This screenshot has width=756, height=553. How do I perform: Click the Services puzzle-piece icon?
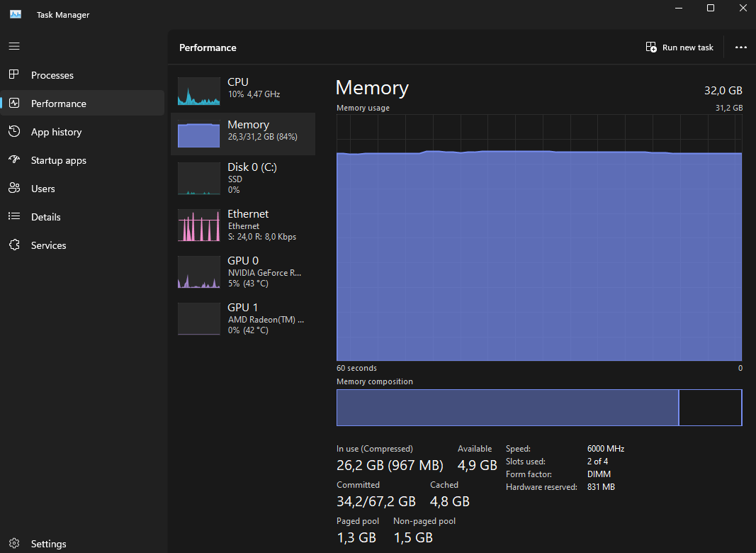[x=14, y=245]
